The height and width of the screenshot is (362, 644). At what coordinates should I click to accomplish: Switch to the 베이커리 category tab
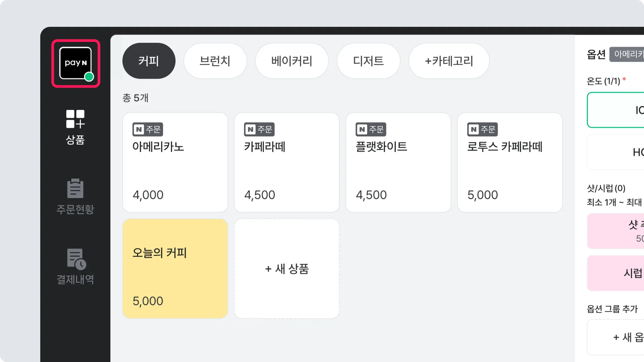coord(292,61)
